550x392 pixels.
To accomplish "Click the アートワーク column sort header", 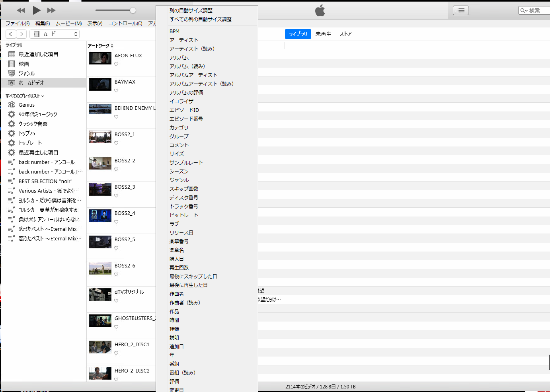I will coord(100,46).
